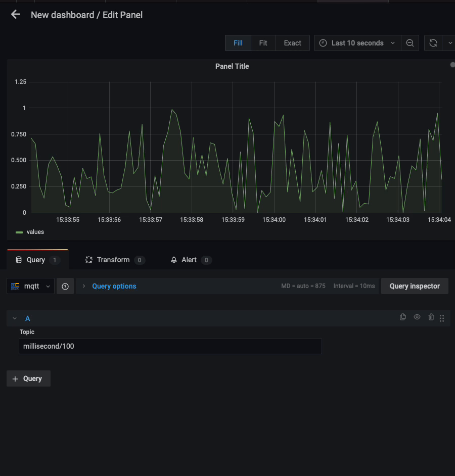Click the Panel Title header
455x476 pixels.
[x=232, y=66]
